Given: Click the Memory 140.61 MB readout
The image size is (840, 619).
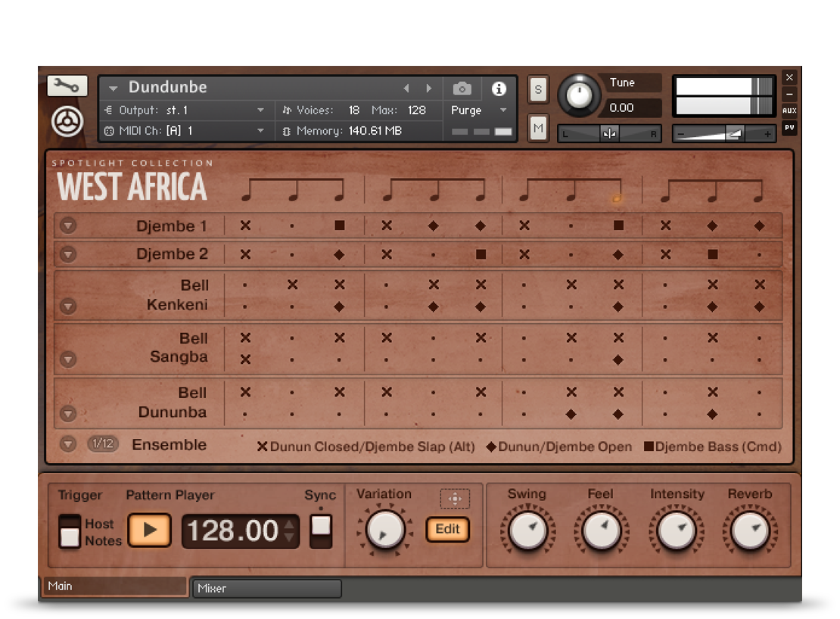Looking at the screenshot, I should point(375,131).
